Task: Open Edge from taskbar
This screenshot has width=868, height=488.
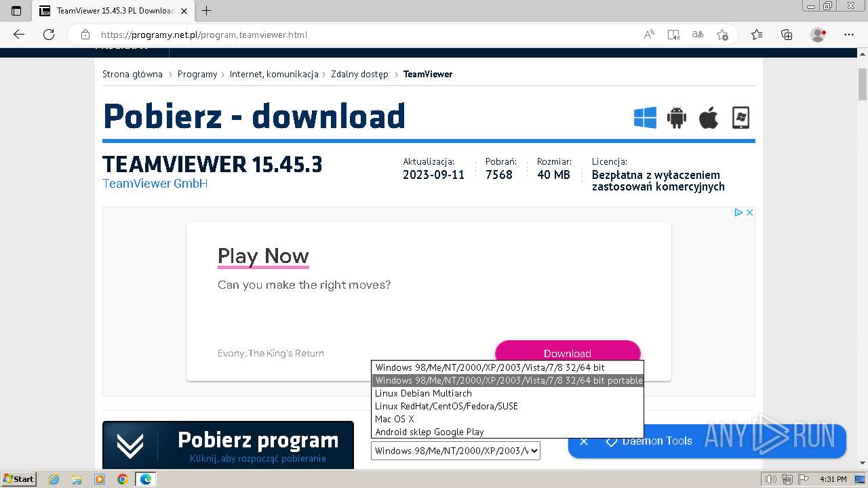Action: [145, 479]
